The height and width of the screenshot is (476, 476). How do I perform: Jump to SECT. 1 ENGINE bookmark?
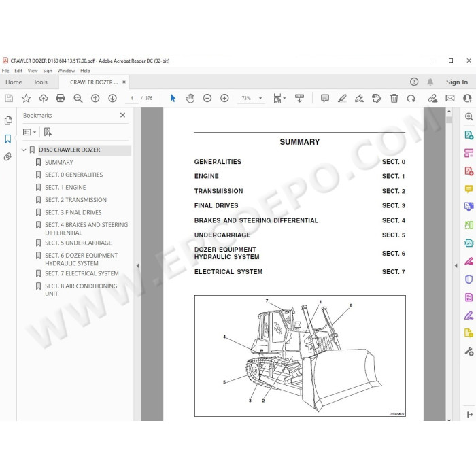(x=65, y=187)
